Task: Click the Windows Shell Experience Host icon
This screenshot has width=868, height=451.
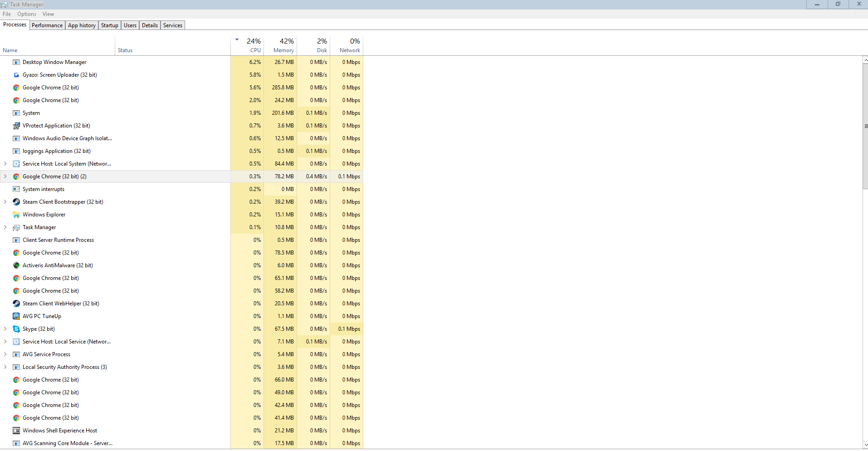Action: coord(16,431)
